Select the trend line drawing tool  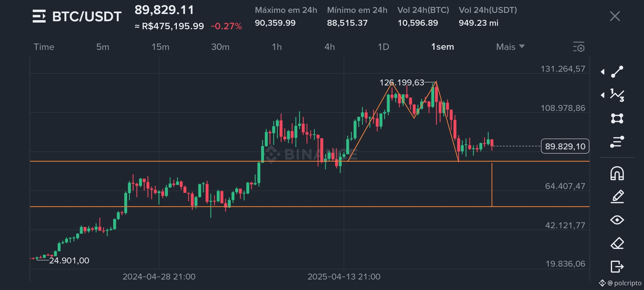[617, 72]
